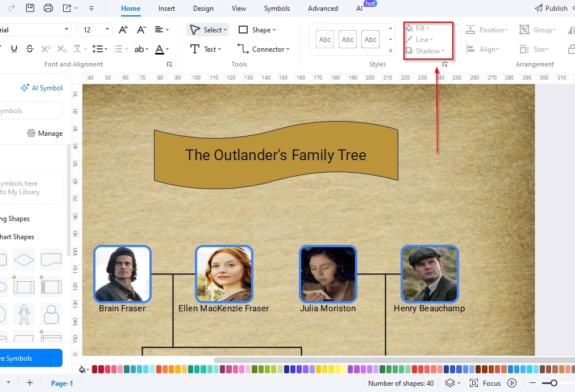Click the Export icon

(66, 8)
